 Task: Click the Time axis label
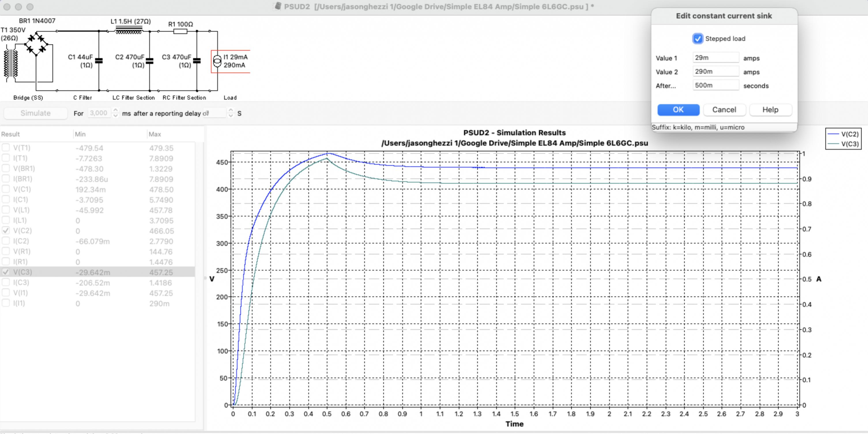click(x=514, y=424)
